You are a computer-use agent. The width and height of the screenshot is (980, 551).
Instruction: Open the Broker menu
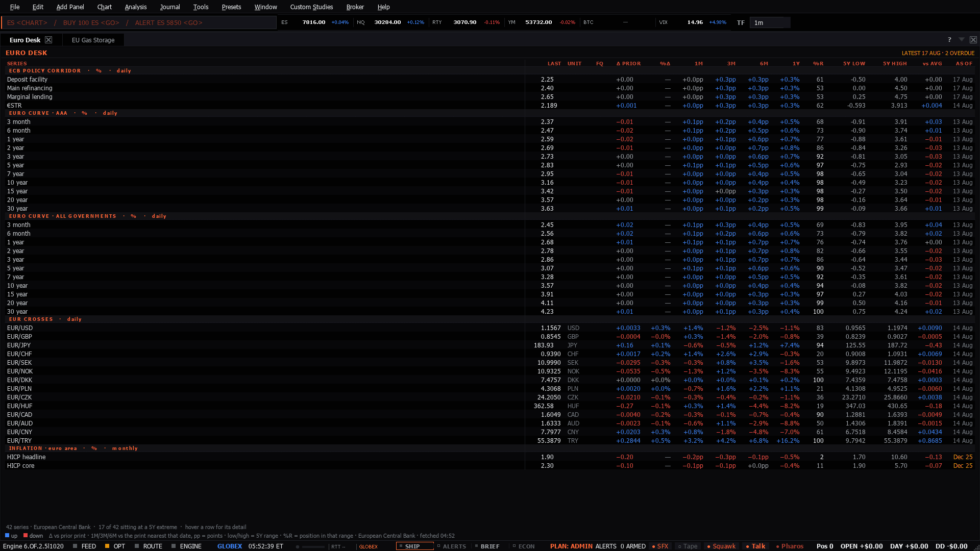click(x=355, y=7)
